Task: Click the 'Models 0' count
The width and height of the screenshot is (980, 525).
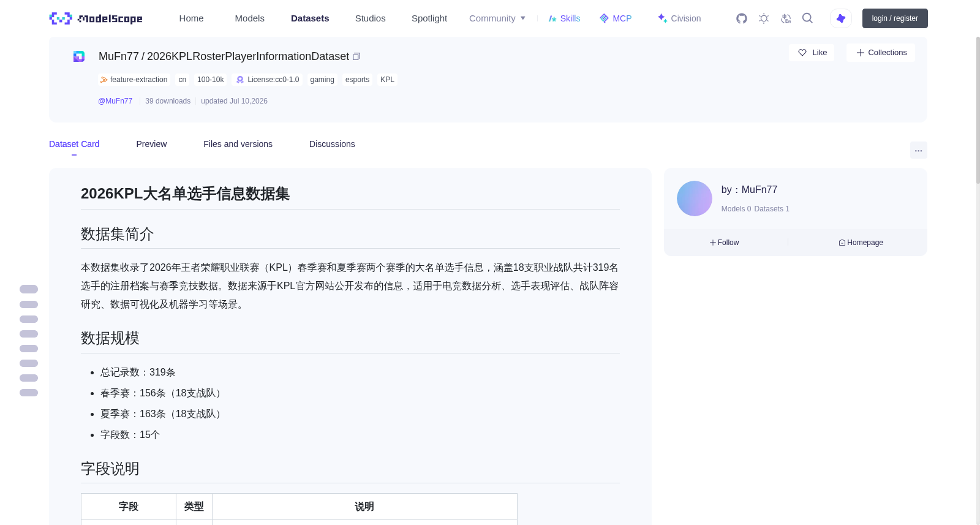Action: coord(736,209)
